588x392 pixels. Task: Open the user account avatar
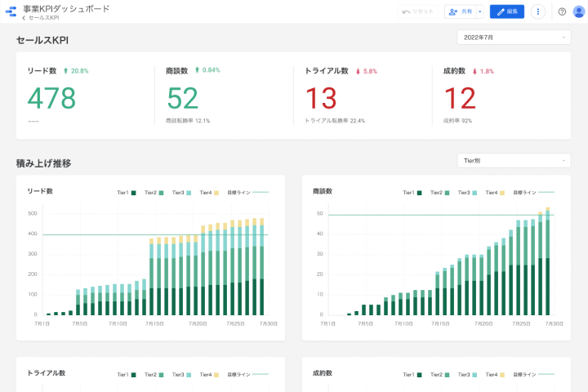[579, 11]
